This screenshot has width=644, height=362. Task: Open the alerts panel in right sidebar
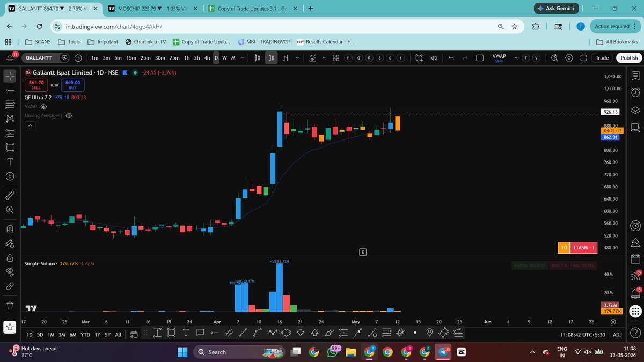[635, 92]
